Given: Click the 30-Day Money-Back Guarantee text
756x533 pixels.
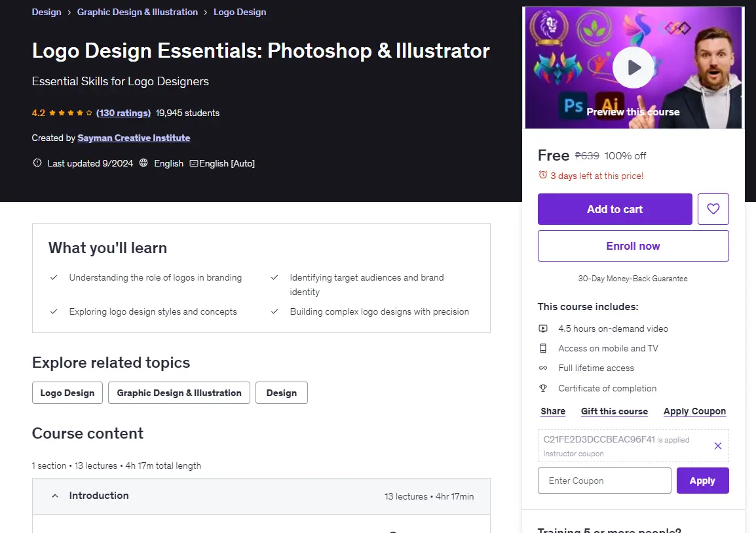Looking at the screenshot, I should (x=633, y=279).
